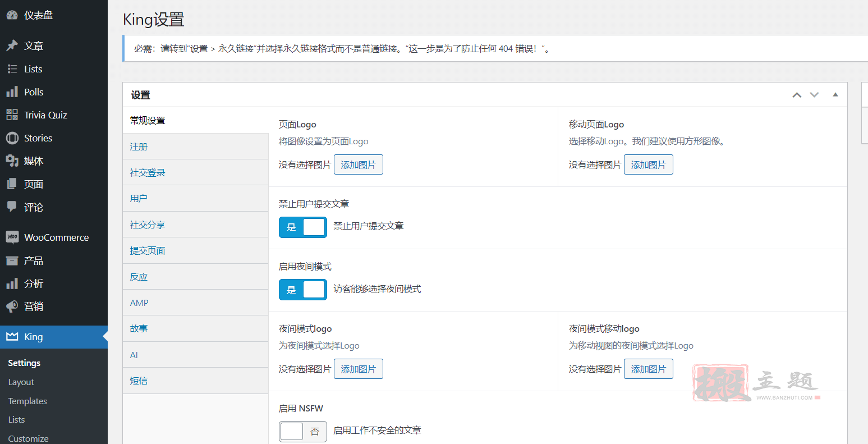Click the media icon beside 媒体
This screenshot has width=868, height=444.
click(x=12, y=161)
